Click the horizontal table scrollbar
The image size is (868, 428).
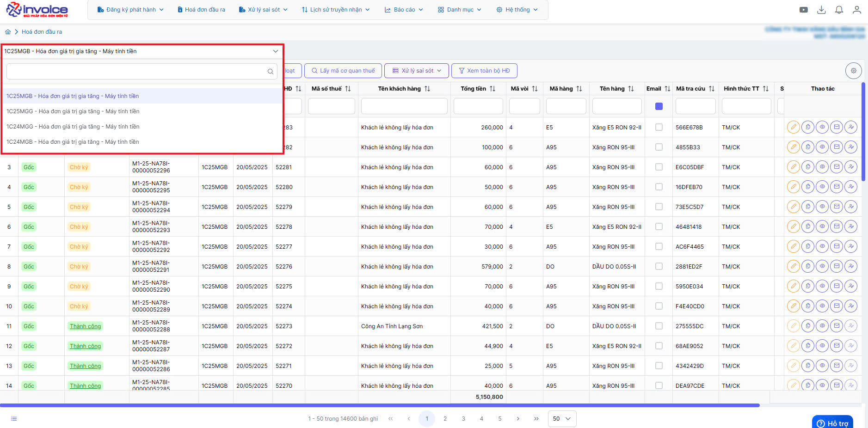pos(380,405)
